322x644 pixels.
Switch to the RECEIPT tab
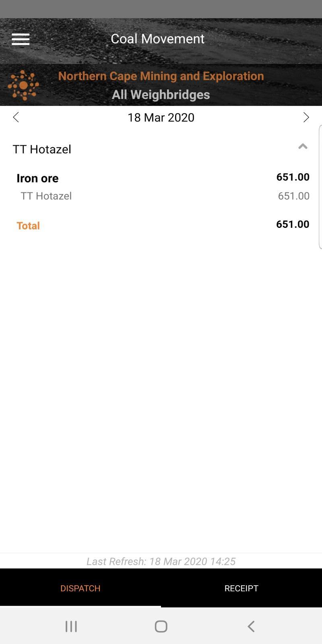pos(242,588)
